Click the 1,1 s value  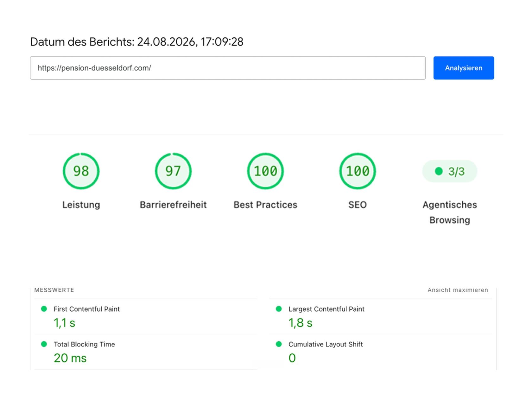pos(65,323)
